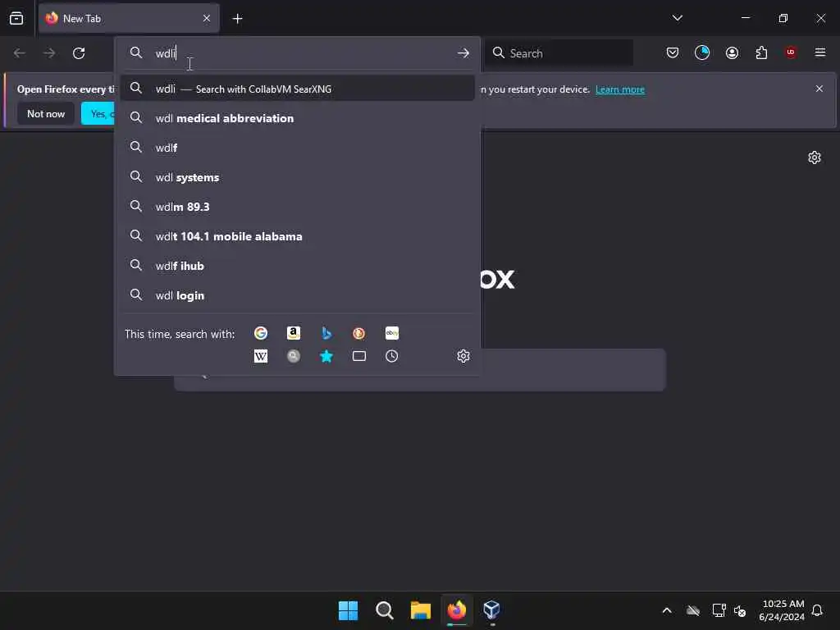
Task: Choose suggestion 'wdlt 104.1 mobile alabama'
Action: click(x=297, y=236)
